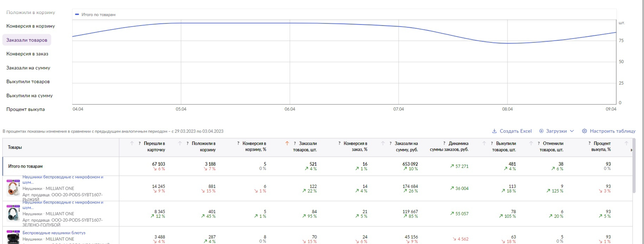Select Заказали товаров chart metric
Viewport: 644px width, 244px height.
[x=27, y=40]
